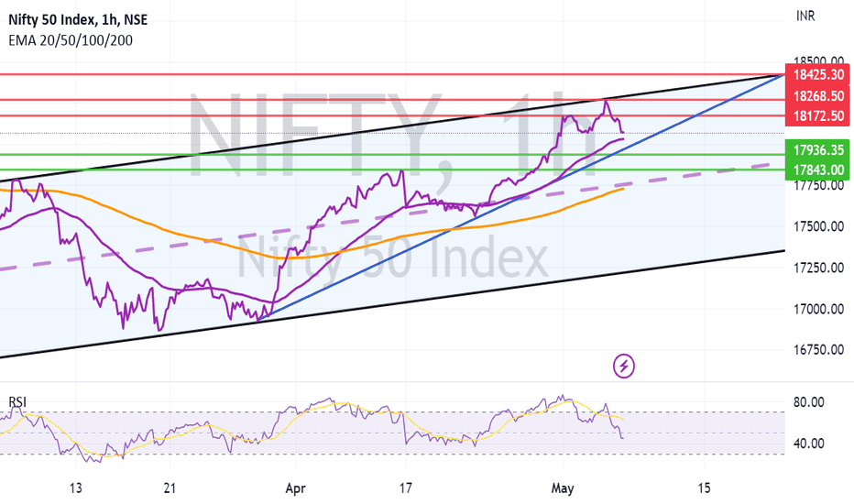
Task: Click the RSI 40.00 scale value
Action: (x=809, y=444)
